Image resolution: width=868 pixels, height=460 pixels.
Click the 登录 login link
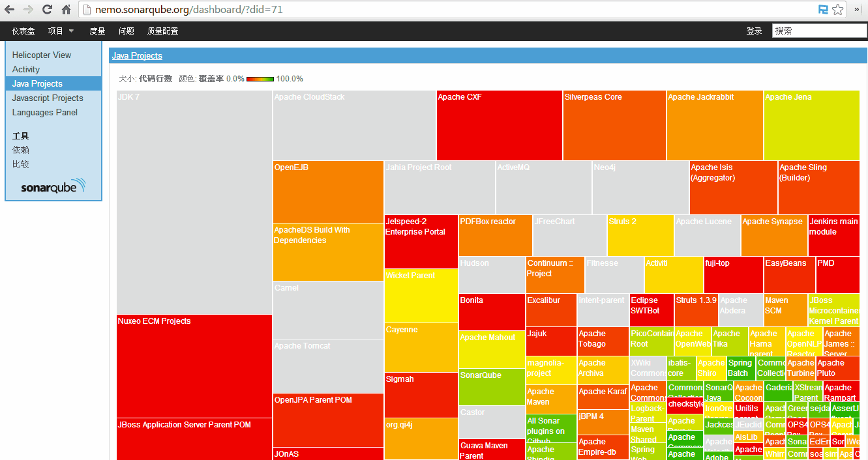[754, 31]
